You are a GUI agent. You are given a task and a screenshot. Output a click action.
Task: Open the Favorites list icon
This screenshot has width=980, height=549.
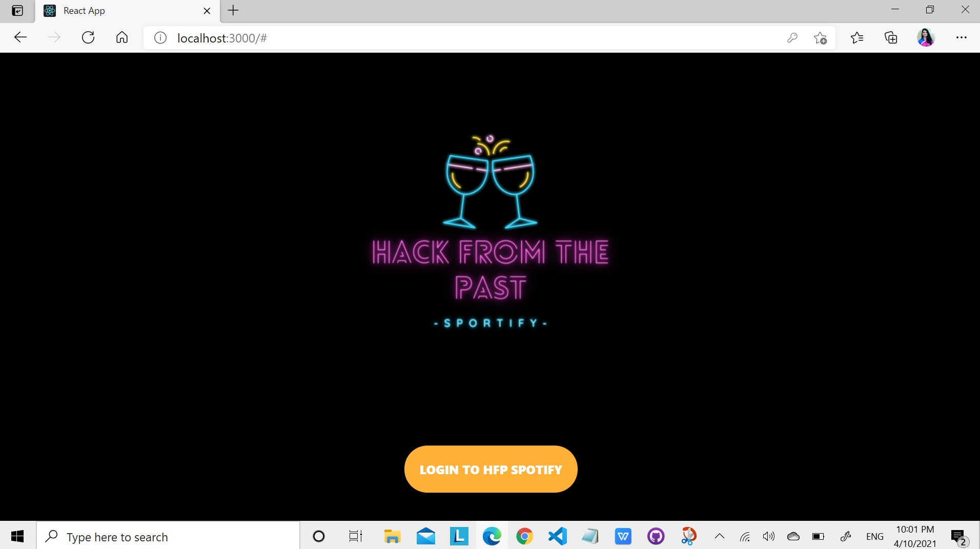click(x=857, y=37)
